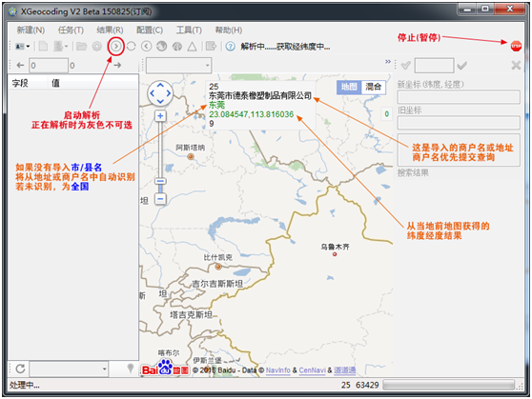Viewport: 532px width, 399px height.
Task: Click the map zoom slider handle
Action: (x=160, y=181)
